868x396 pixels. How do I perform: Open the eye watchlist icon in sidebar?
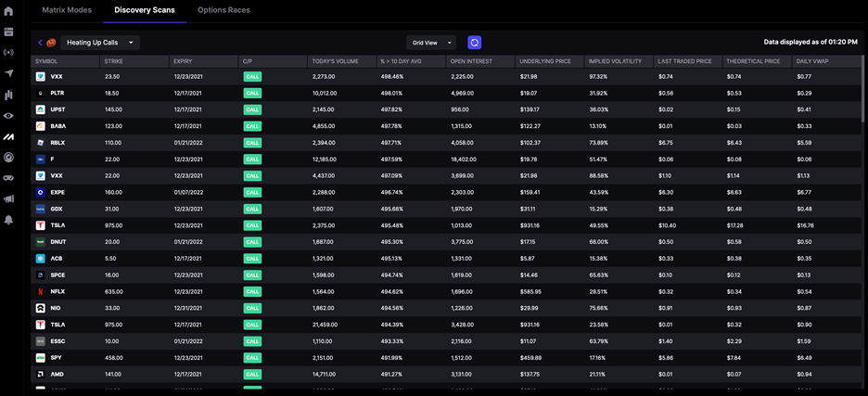pyautogui.click(x=8, y=116)
